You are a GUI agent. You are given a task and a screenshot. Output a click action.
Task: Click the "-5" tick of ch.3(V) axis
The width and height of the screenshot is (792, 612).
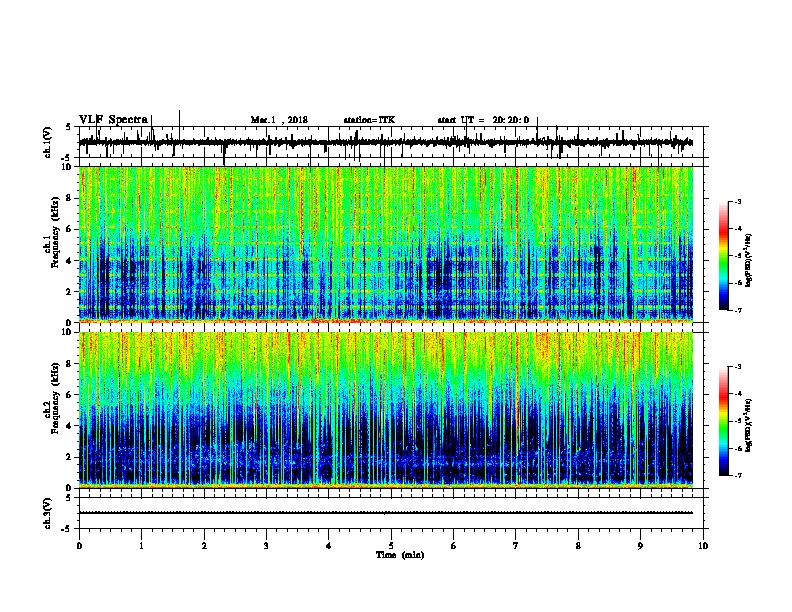click(x=68, y=529)
